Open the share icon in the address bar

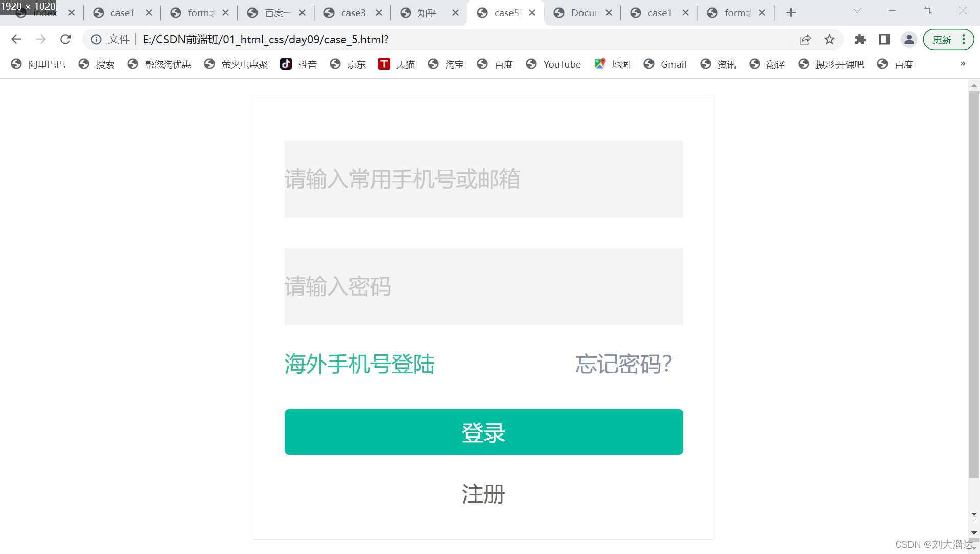click(805, 39)
